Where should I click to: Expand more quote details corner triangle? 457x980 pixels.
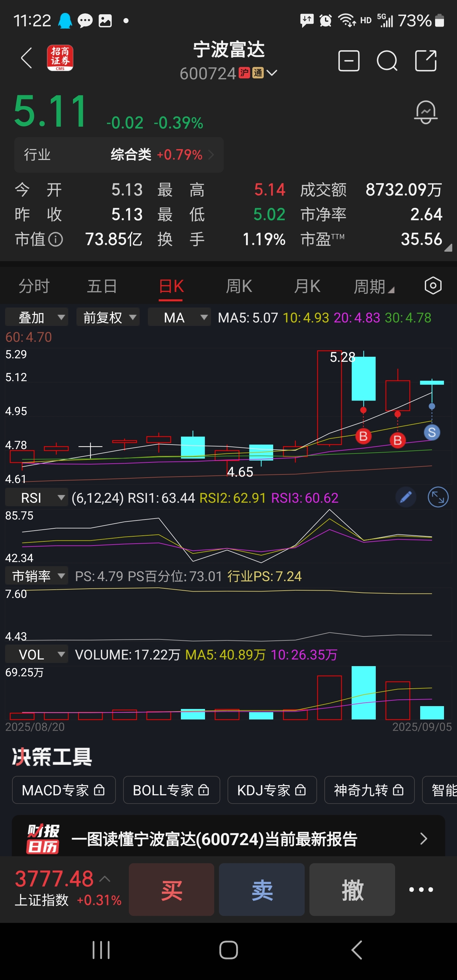click(448, 248)
